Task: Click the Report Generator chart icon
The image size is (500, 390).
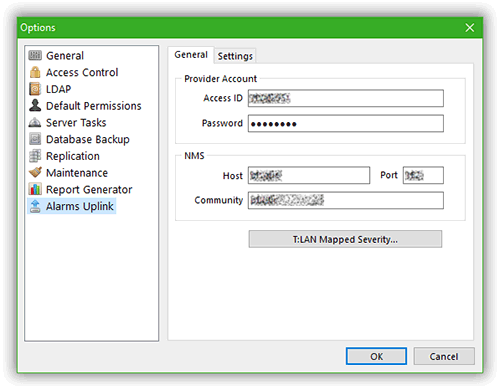Action: click(35, 189)
